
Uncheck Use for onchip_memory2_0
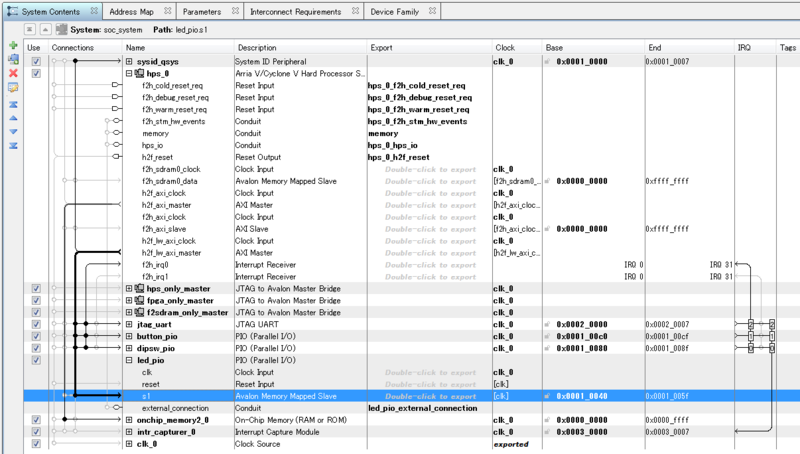pos(36,420)
